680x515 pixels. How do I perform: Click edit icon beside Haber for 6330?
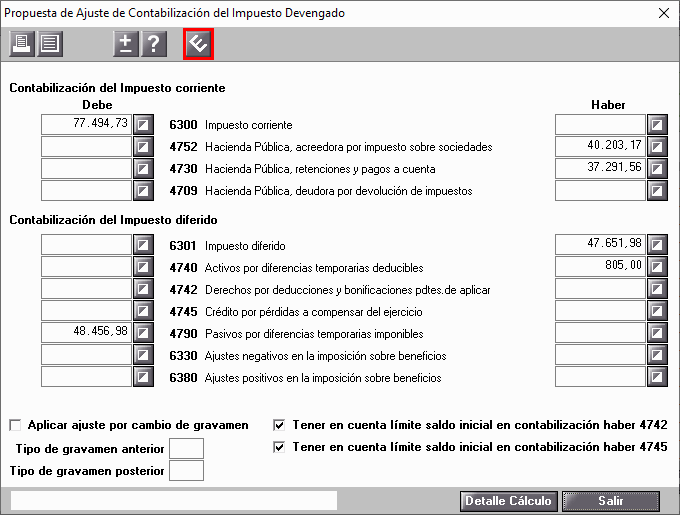click(x=657, y=355)
